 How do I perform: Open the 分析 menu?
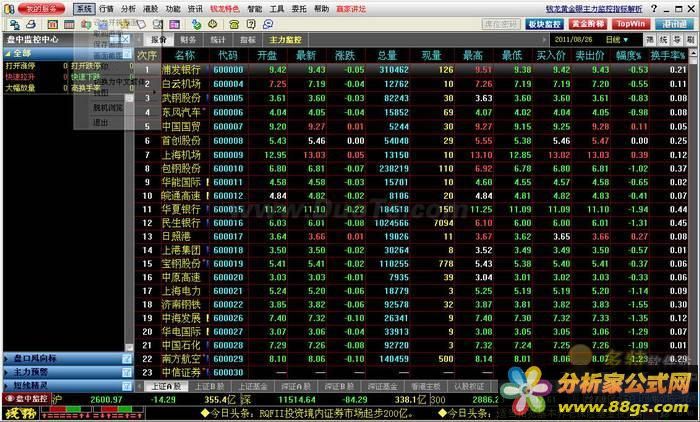tap(129, 9)
